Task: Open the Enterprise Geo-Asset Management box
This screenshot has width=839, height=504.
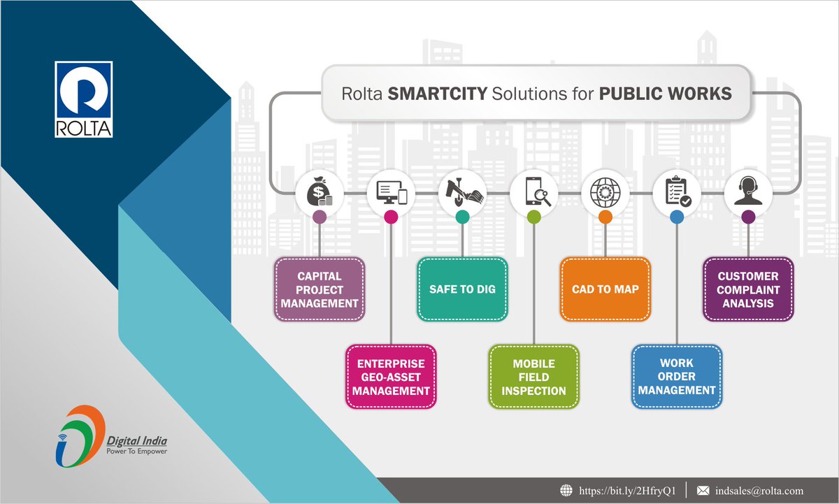Action: 391,376
